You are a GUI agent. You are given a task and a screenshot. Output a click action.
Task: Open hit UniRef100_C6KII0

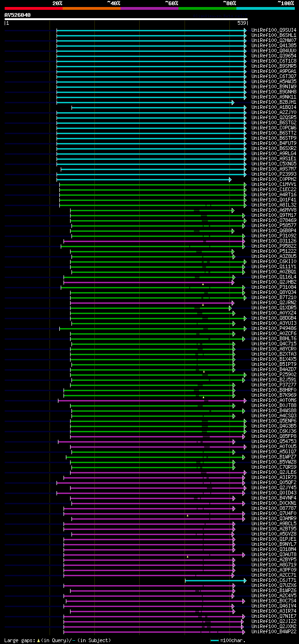[x=274, y=261]
